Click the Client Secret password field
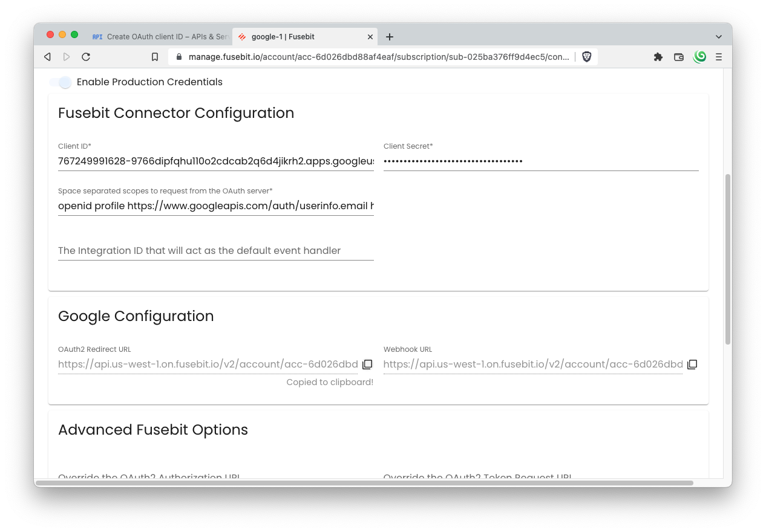Viewport: 766px width, 532px height. [541, 161]
